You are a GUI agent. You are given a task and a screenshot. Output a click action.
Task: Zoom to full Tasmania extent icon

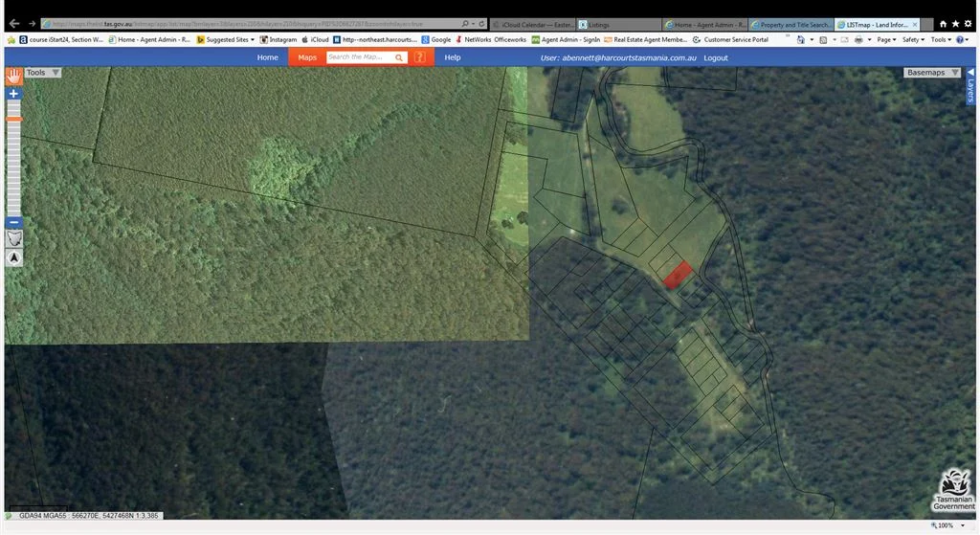13,238
